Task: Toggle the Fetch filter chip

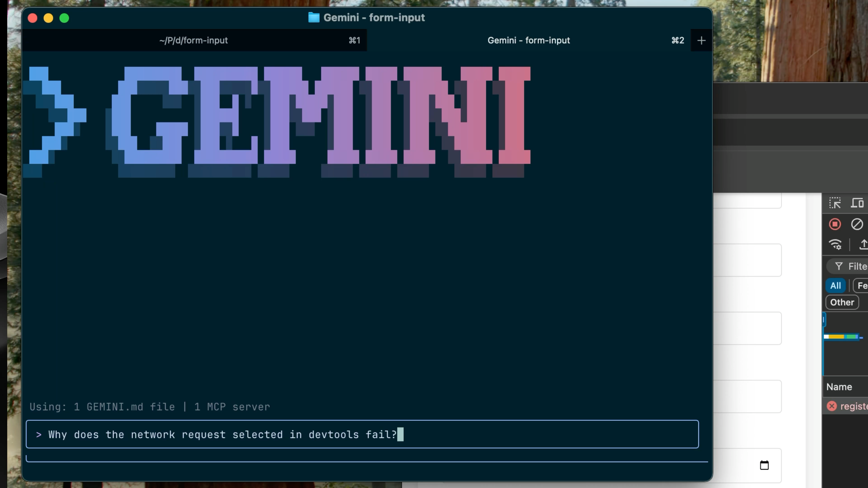Action: tap(862, 286)
